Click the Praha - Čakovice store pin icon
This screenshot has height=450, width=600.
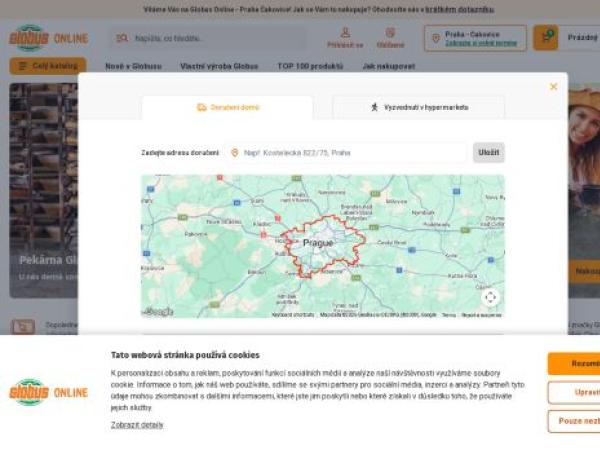tap(435, 38)
